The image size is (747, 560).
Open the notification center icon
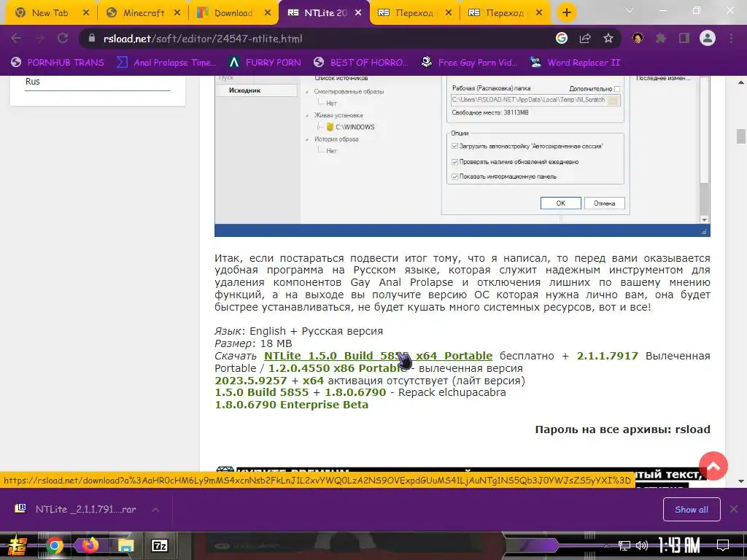(723, 545)
